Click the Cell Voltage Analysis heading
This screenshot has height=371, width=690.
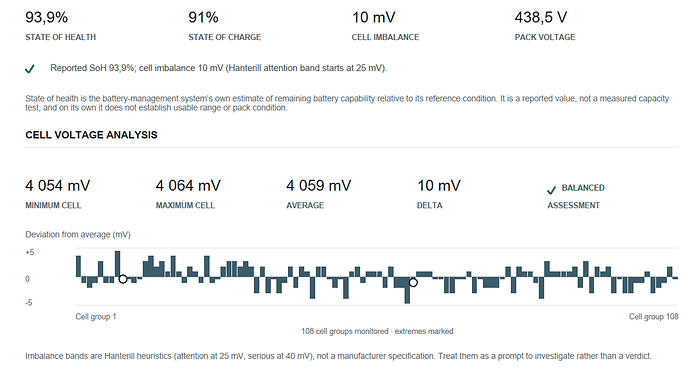click(x=91, y=135)
